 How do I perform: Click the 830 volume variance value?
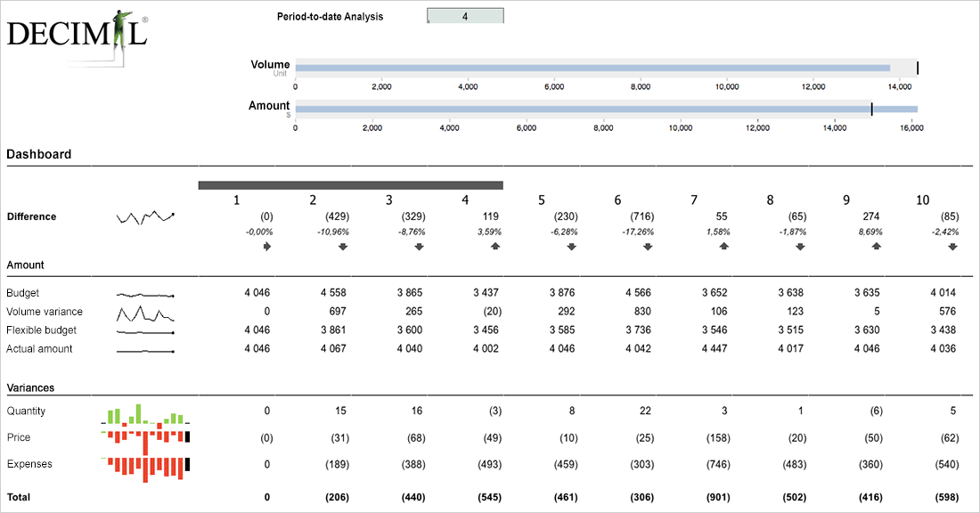[642, 311]
